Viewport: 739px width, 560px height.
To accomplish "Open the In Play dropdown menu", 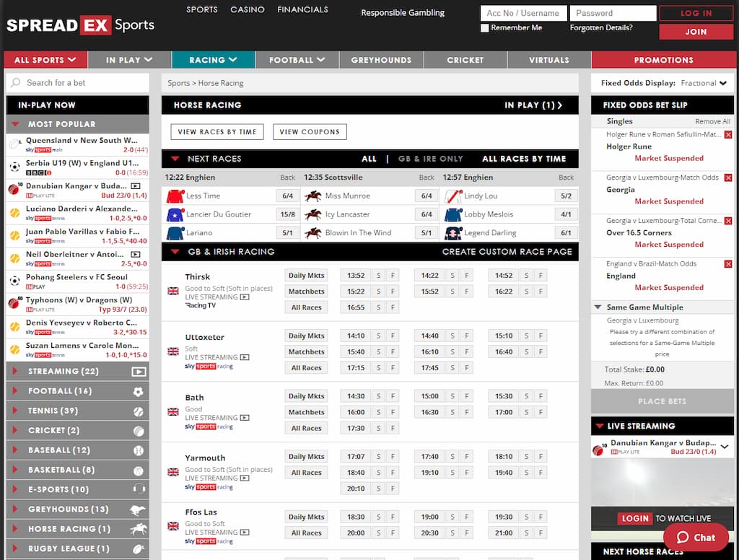I will (x=129, y=60).
